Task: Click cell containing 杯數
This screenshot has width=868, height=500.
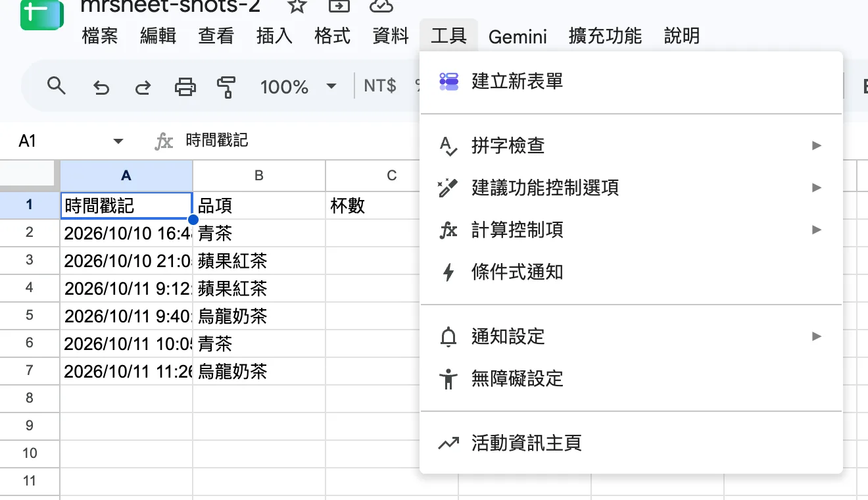Action: pyautogui.click(x=373, y=206)
